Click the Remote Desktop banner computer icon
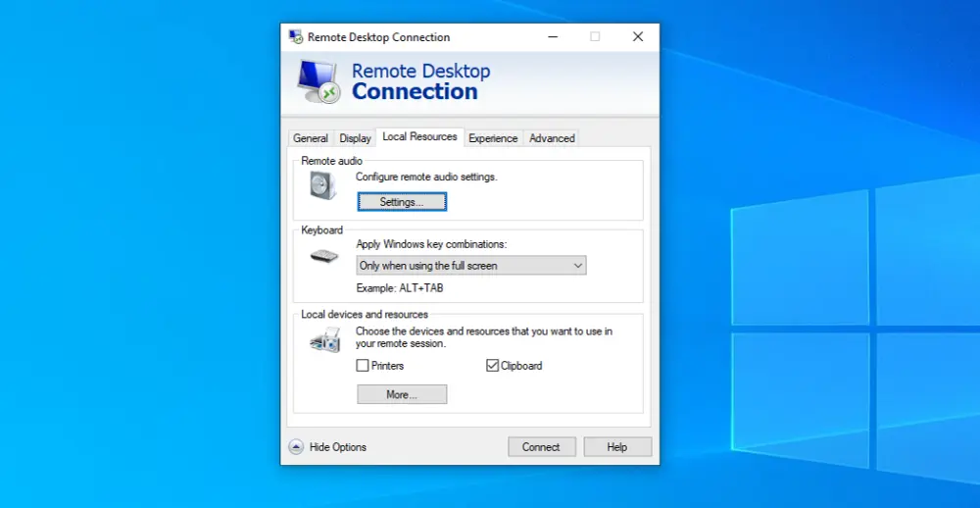This screenshot has width=980, height=508. point(318,81)
